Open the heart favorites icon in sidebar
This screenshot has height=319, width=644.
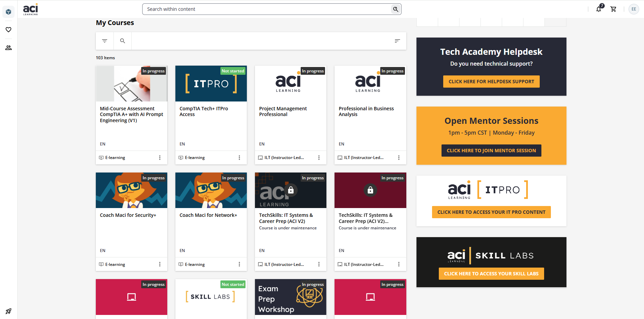point(8,30)
